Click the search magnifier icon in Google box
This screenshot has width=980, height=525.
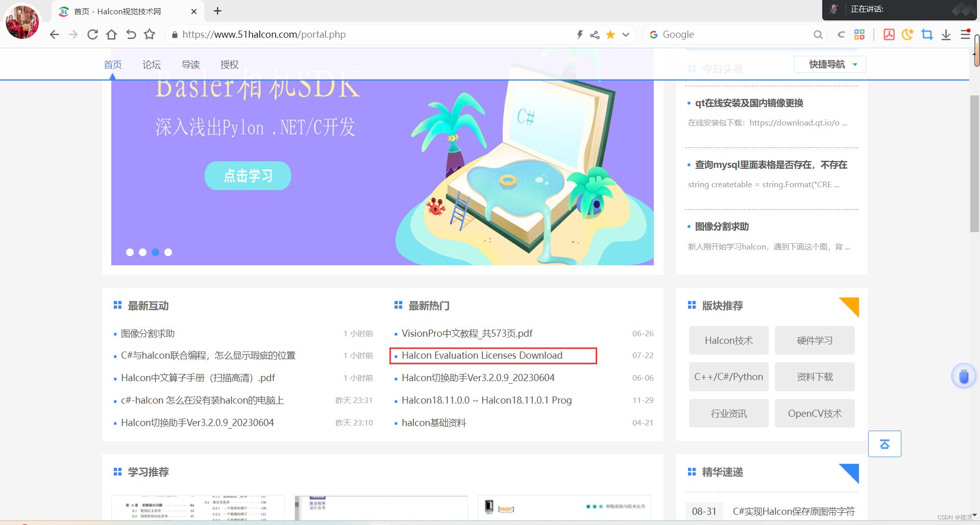point(818,35)
